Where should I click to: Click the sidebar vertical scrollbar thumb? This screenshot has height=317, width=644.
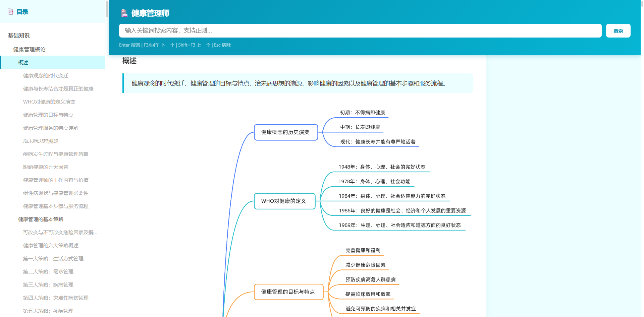click(107, 8)
